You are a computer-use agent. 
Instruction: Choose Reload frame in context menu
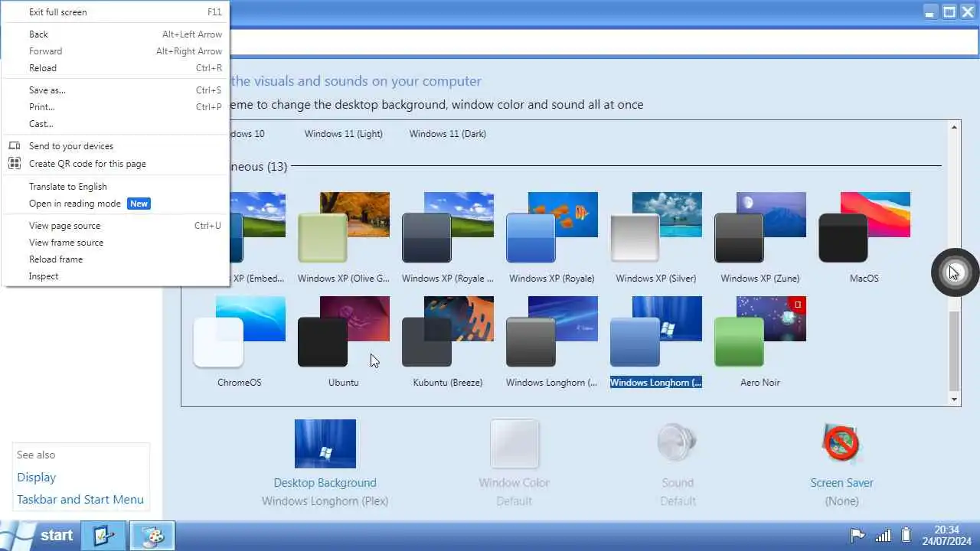(x=116, y=259)
